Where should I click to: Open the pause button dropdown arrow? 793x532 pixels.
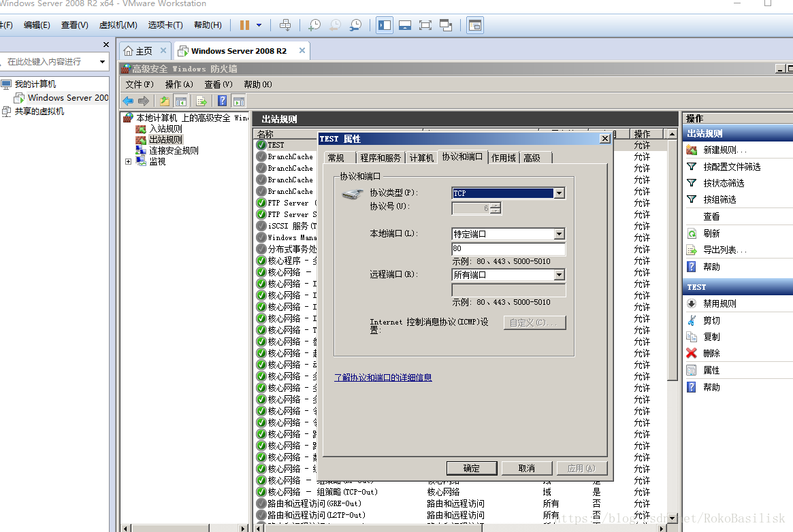tap(259, 24)
